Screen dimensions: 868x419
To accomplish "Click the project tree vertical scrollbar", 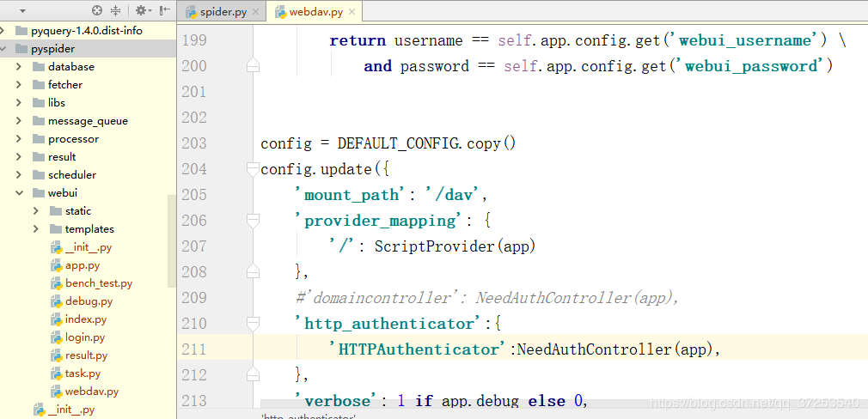I will (172, 240).
